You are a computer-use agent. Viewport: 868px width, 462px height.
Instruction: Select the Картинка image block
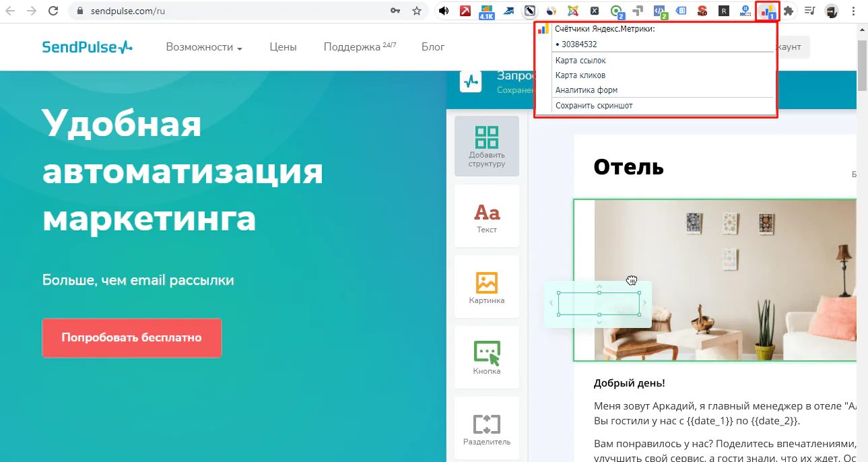[x=487, y=287]
